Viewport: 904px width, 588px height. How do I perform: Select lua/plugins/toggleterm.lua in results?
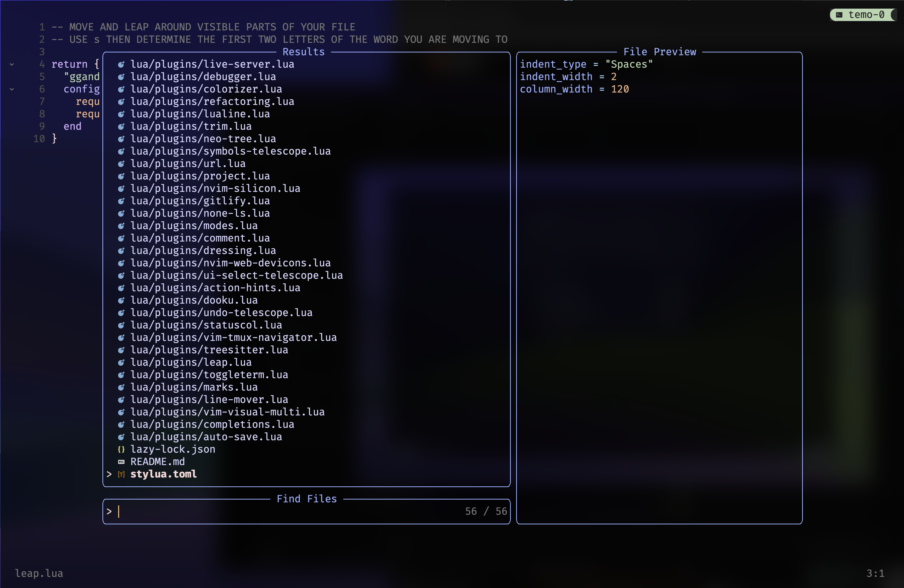click(x=209, y=375)
